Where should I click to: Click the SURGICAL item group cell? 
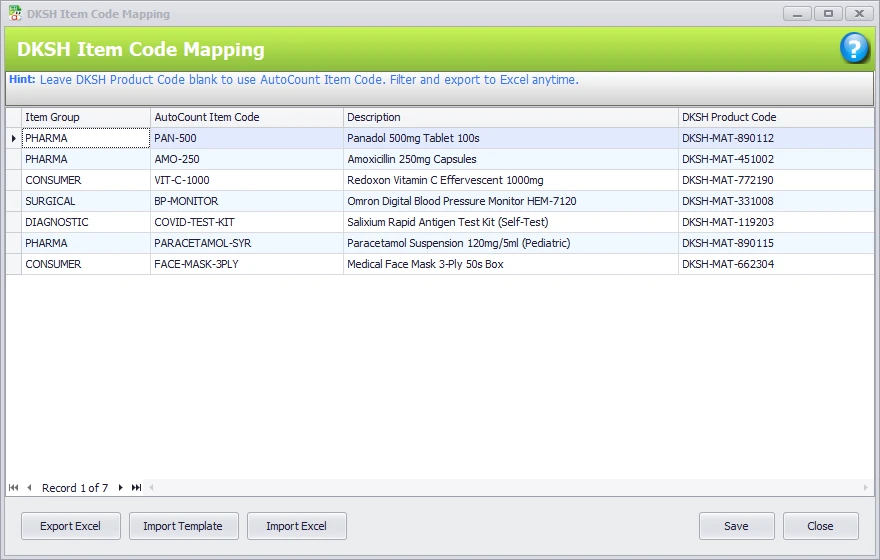tap(86, 201)
